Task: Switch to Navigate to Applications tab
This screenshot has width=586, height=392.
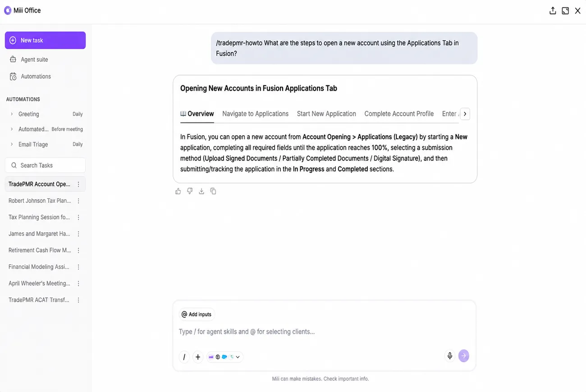Action: pos(255,114)
